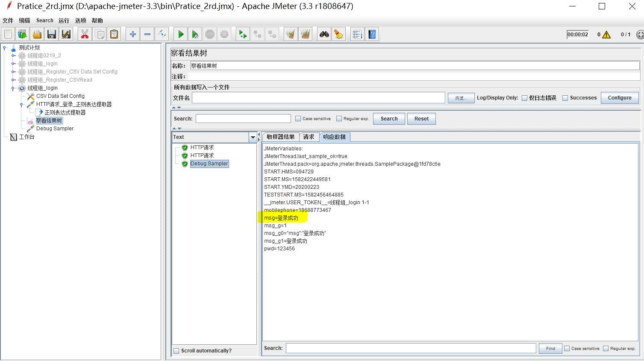This screenshot has height=361, width=644.
Task: Click Start no pauses icon
Action: pos(195,34)
